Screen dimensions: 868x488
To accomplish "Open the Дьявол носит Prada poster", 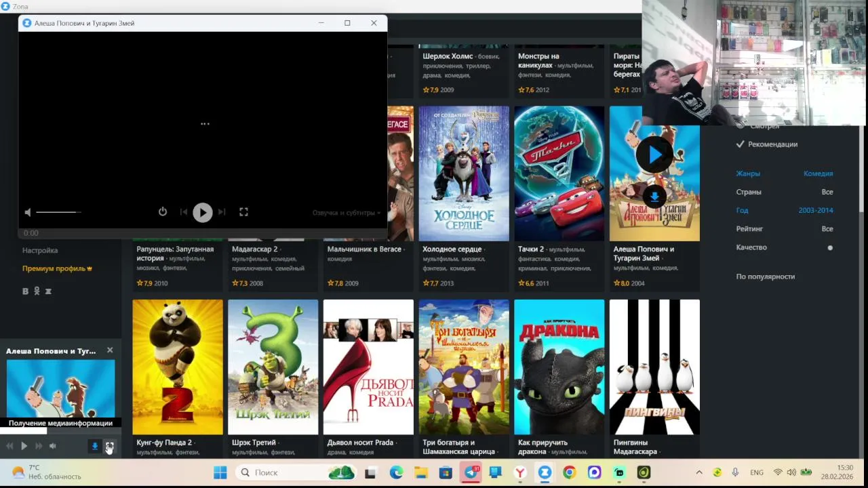I will tap(368, 367).
